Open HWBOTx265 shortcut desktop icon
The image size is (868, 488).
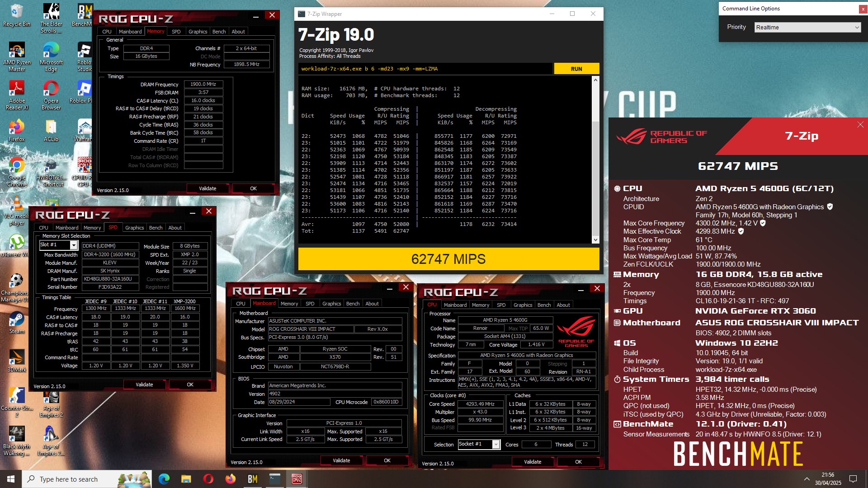tap(51, 172)
